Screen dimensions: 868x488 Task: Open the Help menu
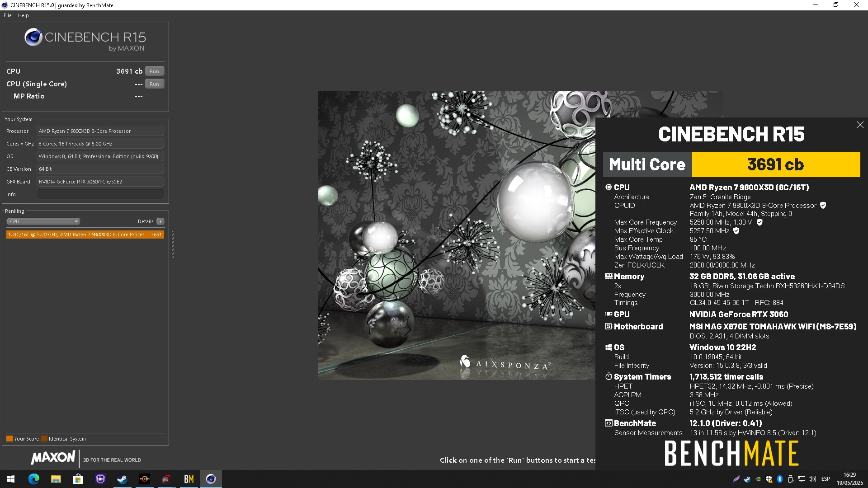pyautogui.click(x=24, y=15)
